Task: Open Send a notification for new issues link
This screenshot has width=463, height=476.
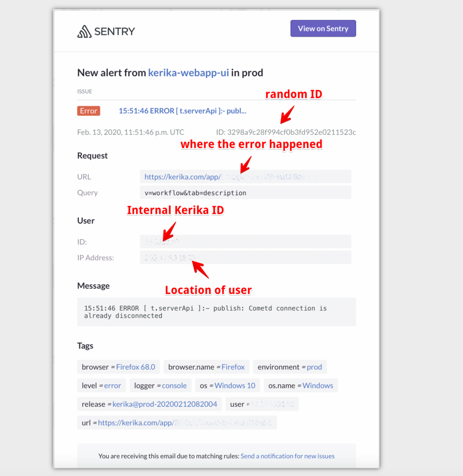Action: click(287, 456)
